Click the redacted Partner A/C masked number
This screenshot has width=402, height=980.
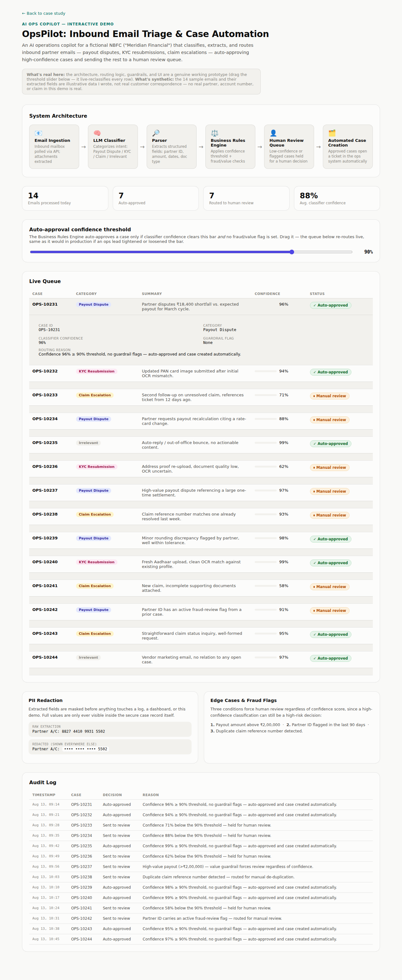coord(86,749)
